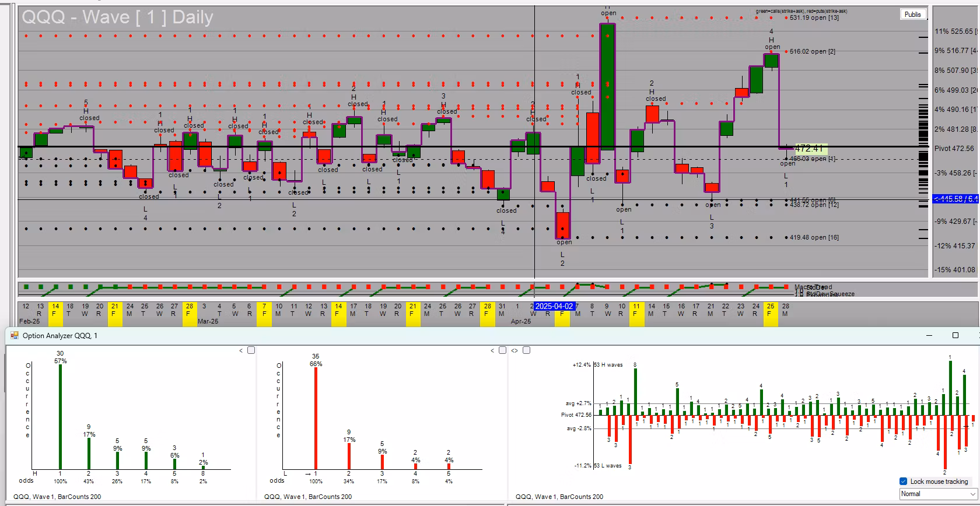Open the Normal mode dropdown
The image size is (980, 506).
[938, 494]
